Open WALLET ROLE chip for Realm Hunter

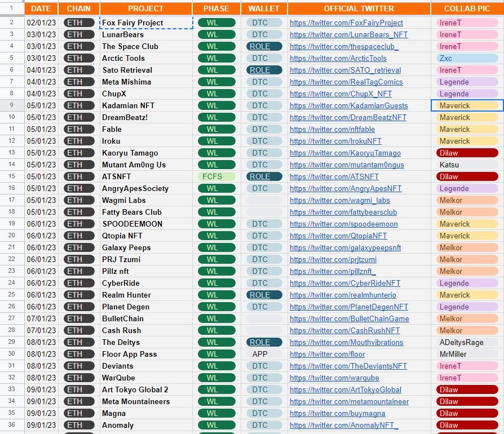[264, 295]
